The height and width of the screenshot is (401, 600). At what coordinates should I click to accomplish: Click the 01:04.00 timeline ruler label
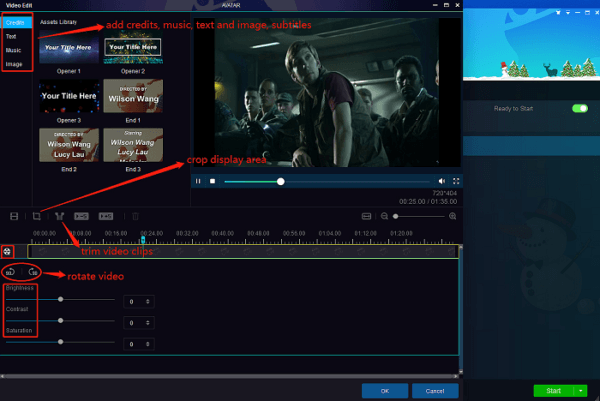click(329, 233)
